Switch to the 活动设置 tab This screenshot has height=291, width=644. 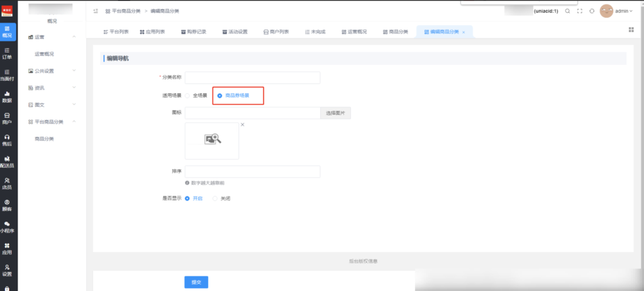(235, 31)
